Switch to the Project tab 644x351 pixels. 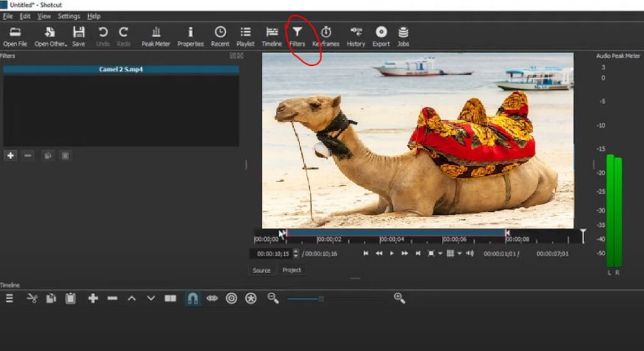coord(291,270)
